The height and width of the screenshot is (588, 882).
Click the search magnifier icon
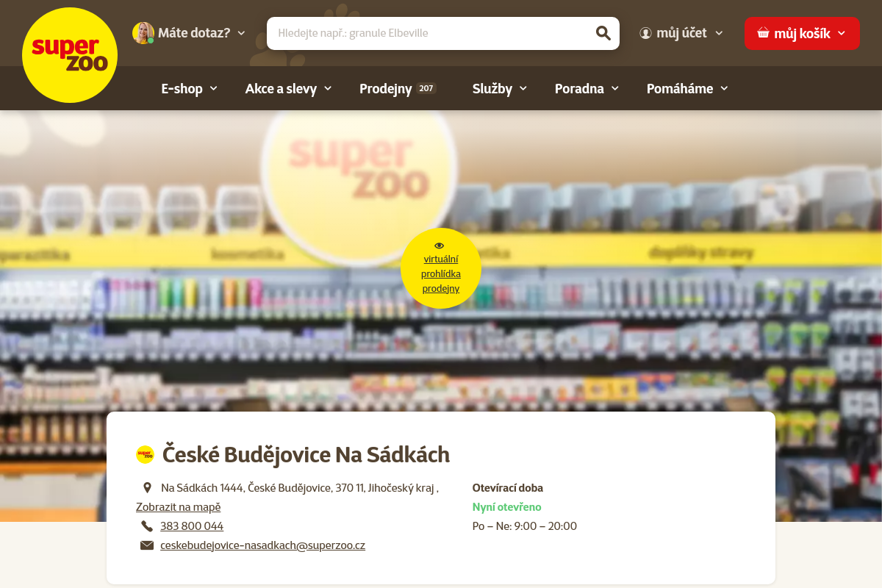[603, 33]
